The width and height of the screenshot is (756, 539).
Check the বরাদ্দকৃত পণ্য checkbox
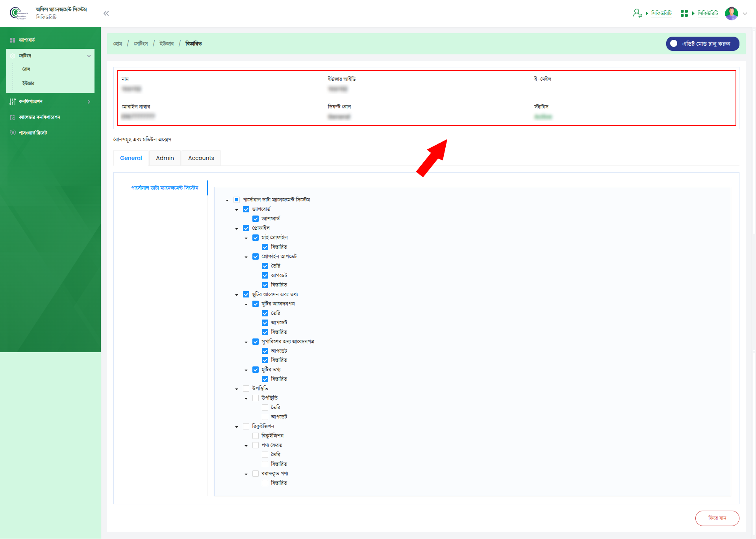click(256, 474)
